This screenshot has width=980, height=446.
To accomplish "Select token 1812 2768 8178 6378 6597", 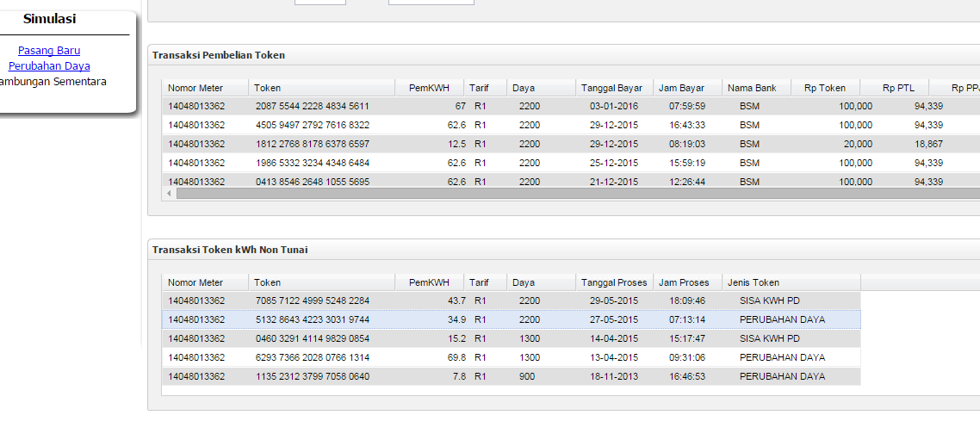I will pos(312,144).
